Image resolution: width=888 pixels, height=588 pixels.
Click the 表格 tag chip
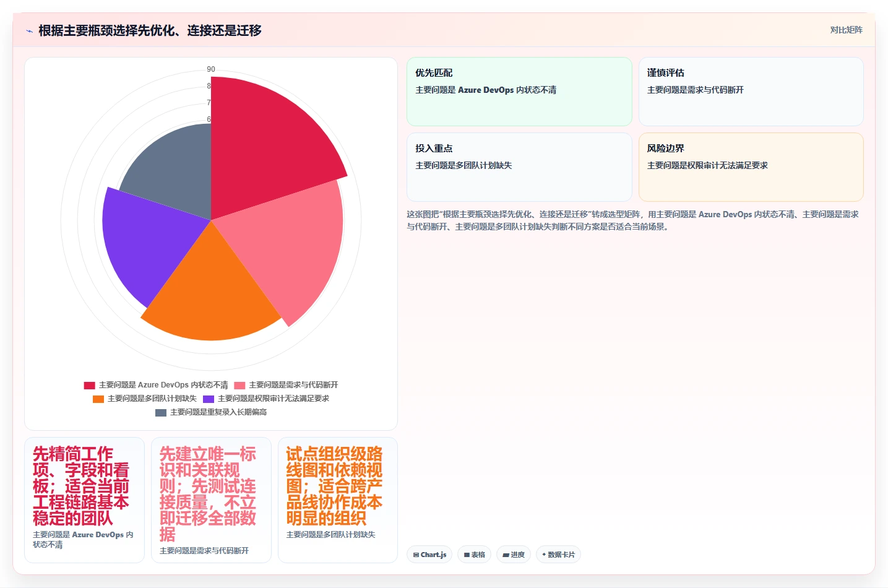coord(474,555)
